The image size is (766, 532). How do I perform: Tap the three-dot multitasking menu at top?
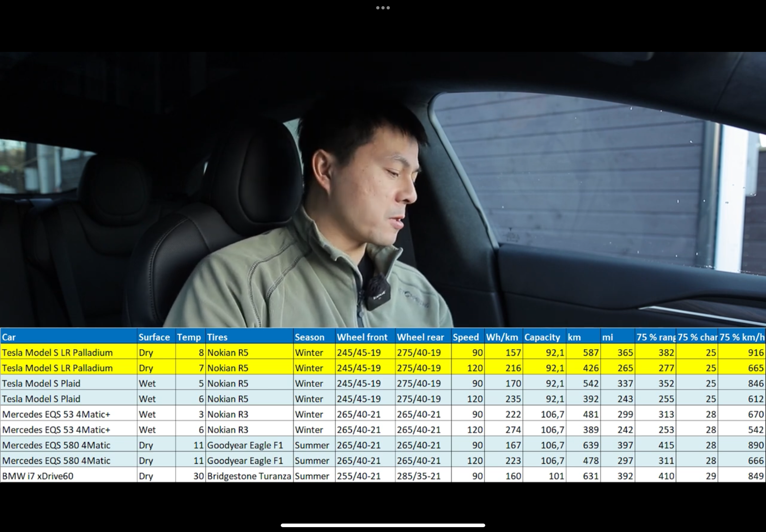(383, 8)
